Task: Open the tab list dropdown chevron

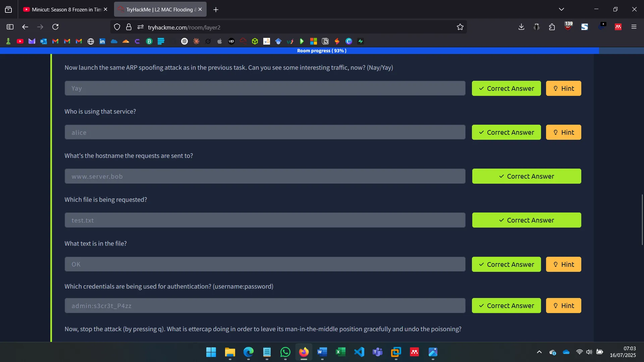Action: (x=561, y=9)
